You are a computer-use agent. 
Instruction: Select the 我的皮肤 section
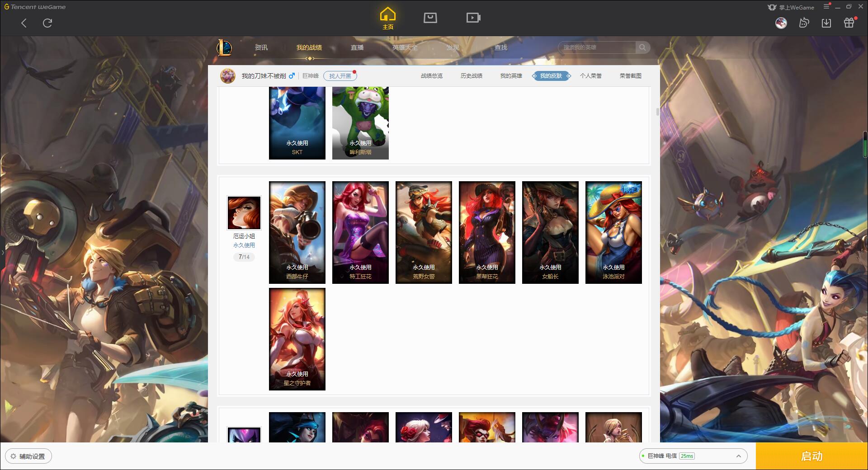pyautogui.click(x=551, y=76)
